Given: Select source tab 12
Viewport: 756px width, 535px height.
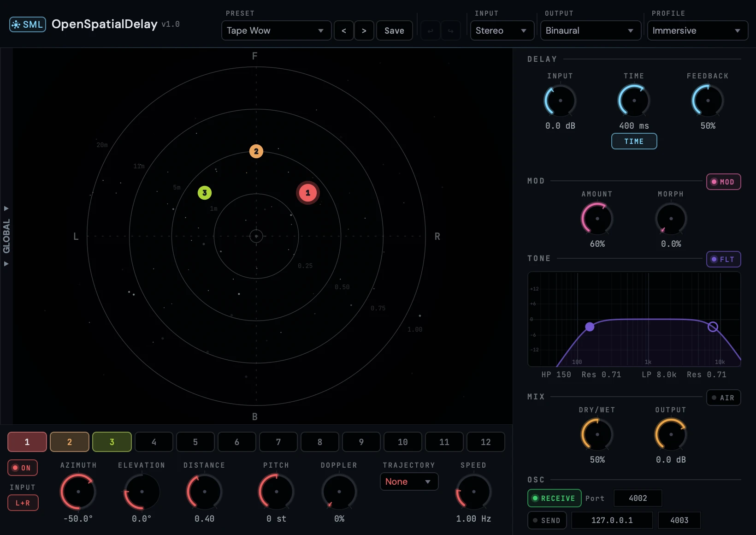Looking at the screenshot, I should click(486, 442).
